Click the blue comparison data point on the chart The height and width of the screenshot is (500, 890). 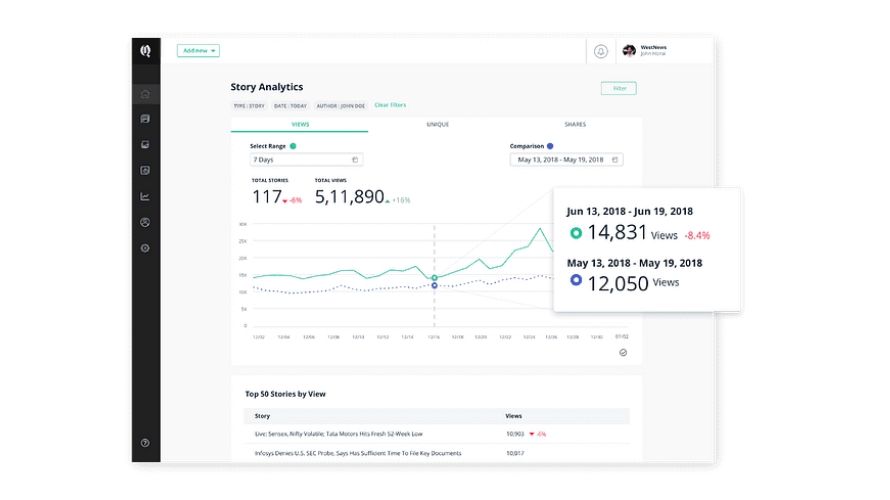click(x=435, y=285)
